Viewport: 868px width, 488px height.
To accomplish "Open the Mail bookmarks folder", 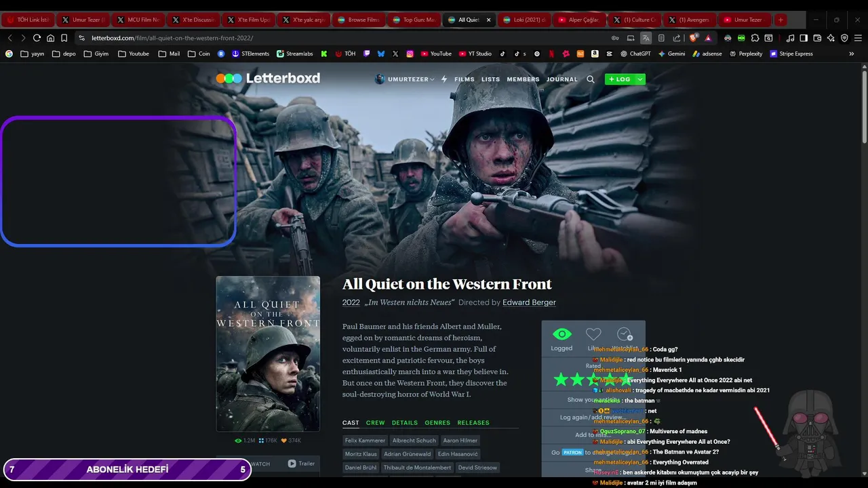I will click(x=169, y=54).
